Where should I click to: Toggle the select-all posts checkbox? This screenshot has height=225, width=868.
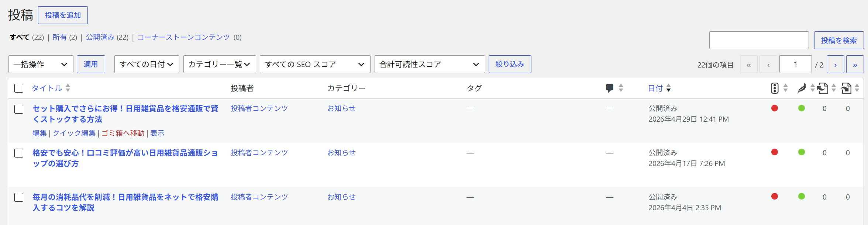point(19,88)
